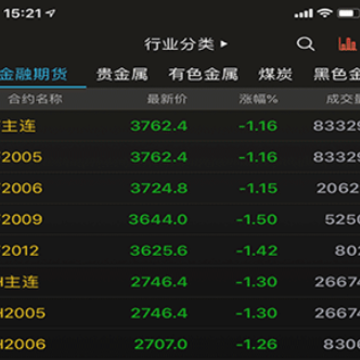Tap the -1.15 change value
Image resolution: width=360 pixels, height=360 pixels.
pyautogui.click(x=258, y=188)
